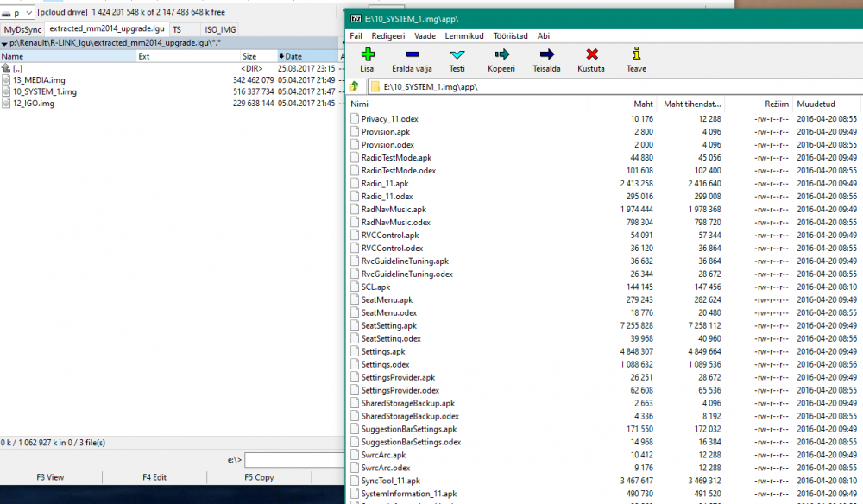This screenshot has width=863, height=504.
Task: Switch to the MyDsSync tab
Action: coord(22,29)
